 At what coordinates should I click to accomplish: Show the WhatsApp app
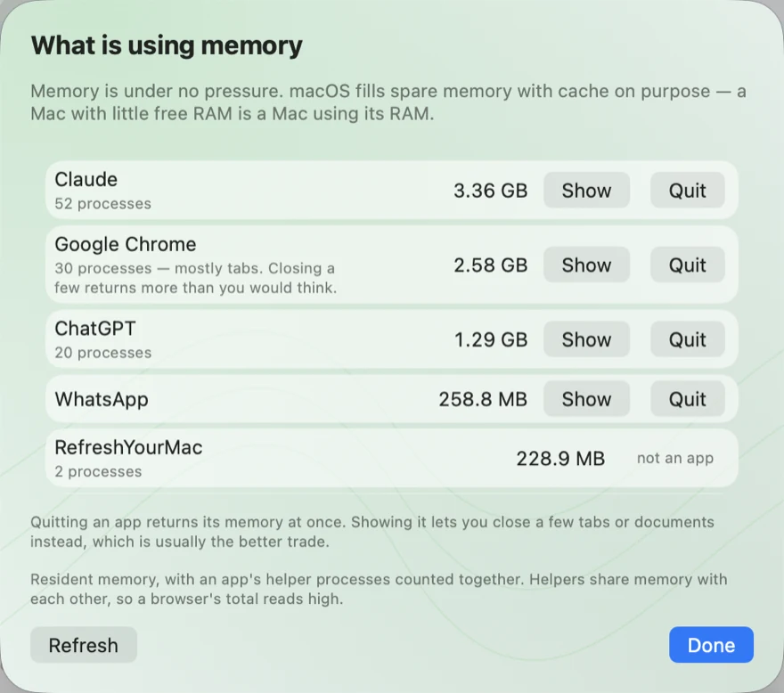click(586, 399)
